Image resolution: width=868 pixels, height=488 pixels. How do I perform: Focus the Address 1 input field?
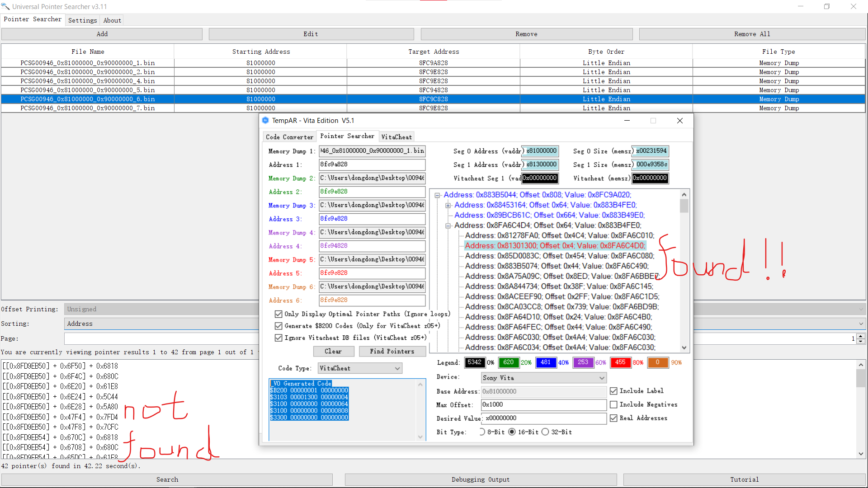pyautogui.click(x=372, y=164)
